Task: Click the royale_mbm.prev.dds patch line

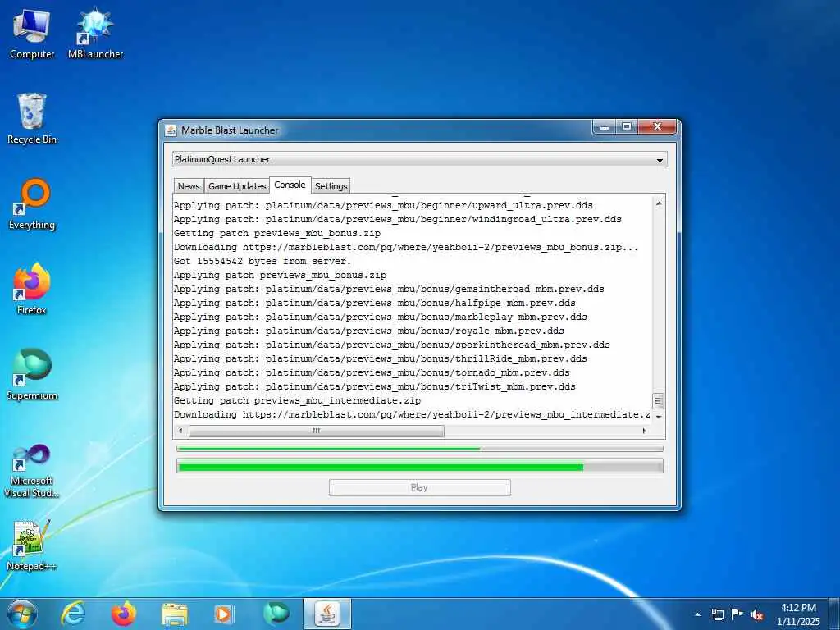Action: coord(368,331)
